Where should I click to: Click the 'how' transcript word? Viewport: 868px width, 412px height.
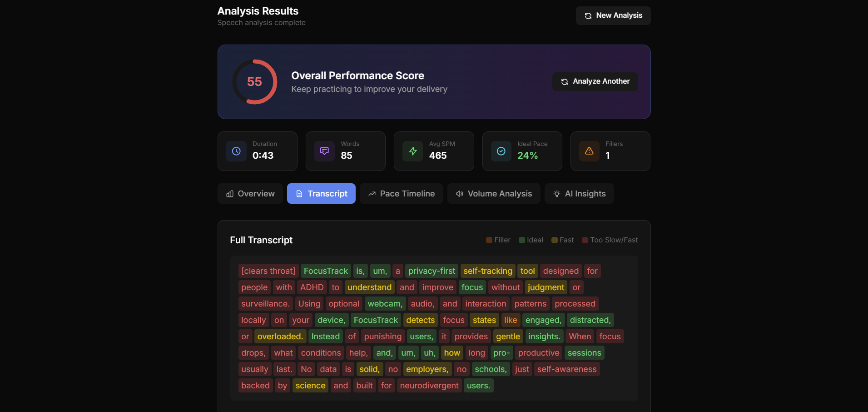[452, 353]
